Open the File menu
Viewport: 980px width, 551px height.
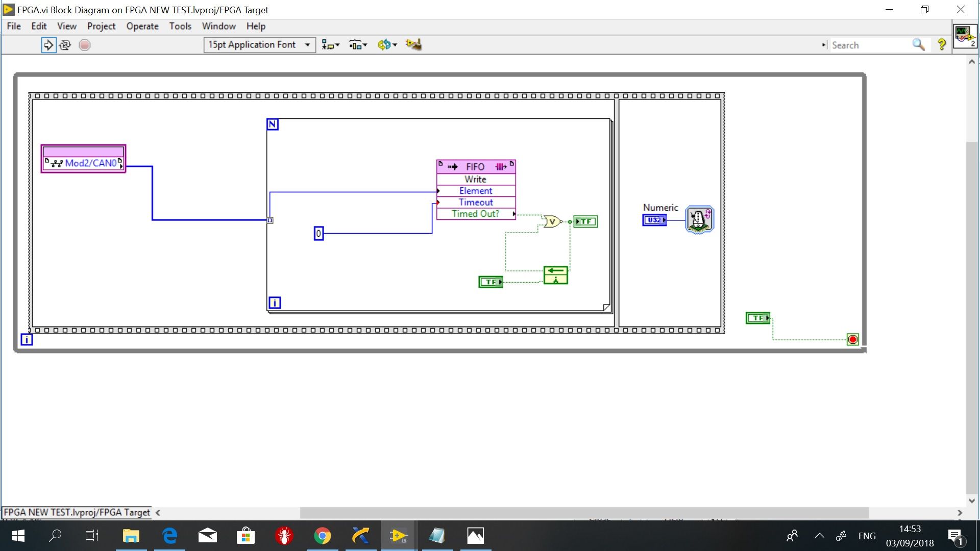tap(14, 26)
